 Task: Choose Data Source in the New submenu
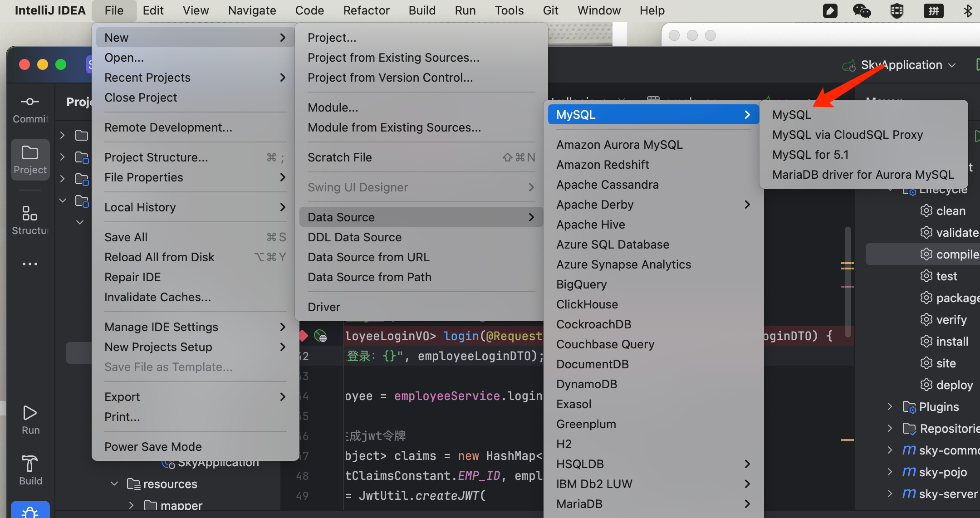[x=421, y=217]
